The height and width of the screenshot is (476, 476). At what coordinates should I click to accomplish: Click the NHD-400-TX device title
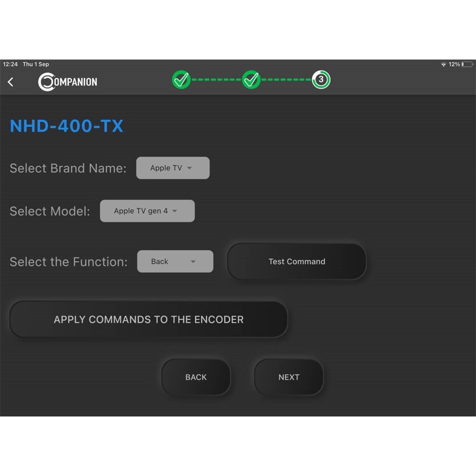point(67,126)
